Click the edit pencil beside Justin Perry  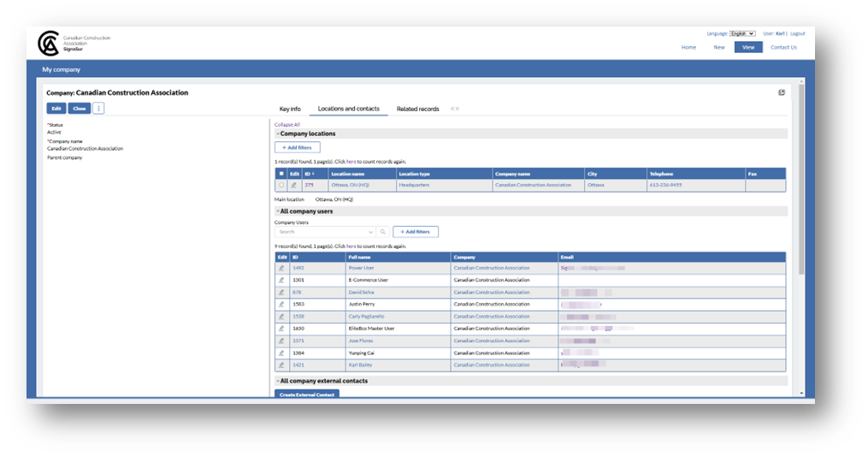[281, 304]
